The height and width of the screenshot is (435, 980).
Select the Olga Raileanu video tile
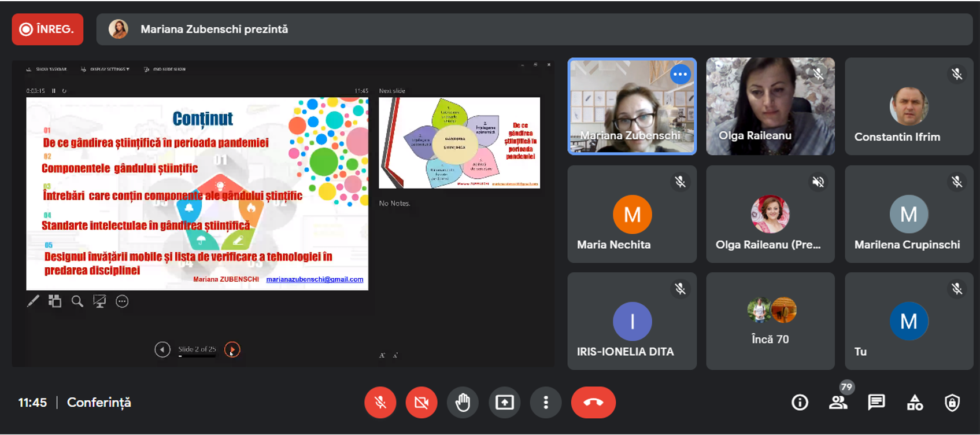(770, 106)
